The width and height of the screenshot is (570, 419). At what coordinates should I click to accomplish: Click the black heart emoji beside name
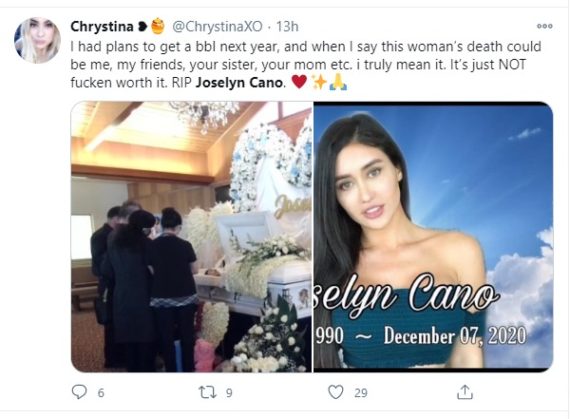(x=142, y=27)
